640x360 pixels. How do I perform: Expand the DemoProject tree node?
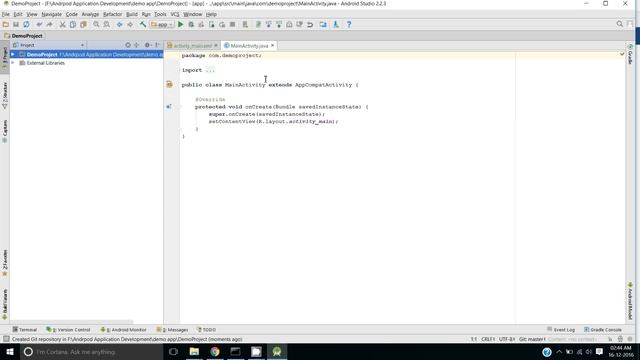click(x=13, y=54)
